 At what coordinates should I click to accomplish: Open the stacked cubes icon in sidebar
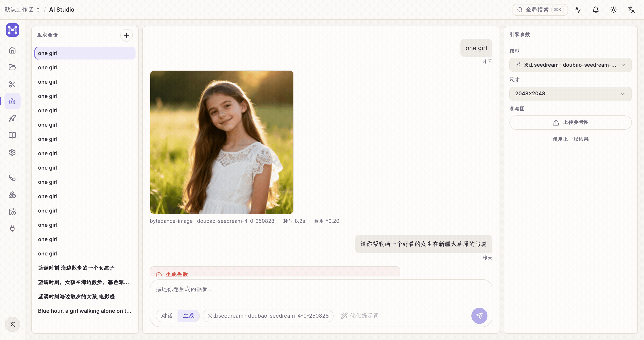click(12, 195)
